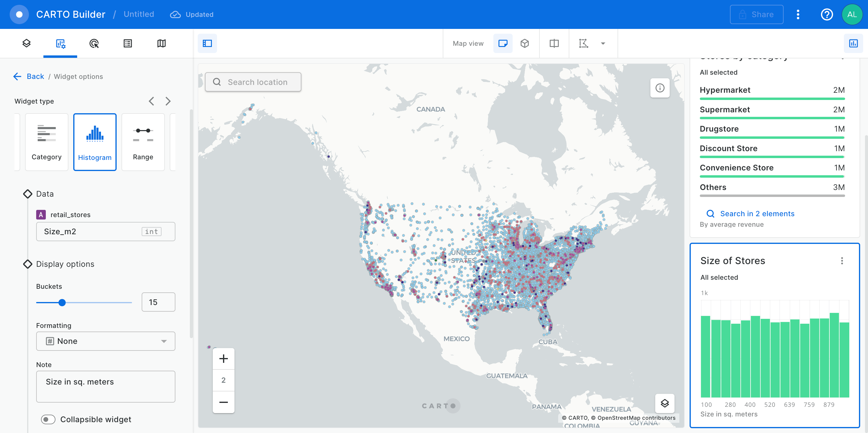Show next widget types with right chevron
Viewport: 868px width, 433px height.
click(x=168, y=101)
